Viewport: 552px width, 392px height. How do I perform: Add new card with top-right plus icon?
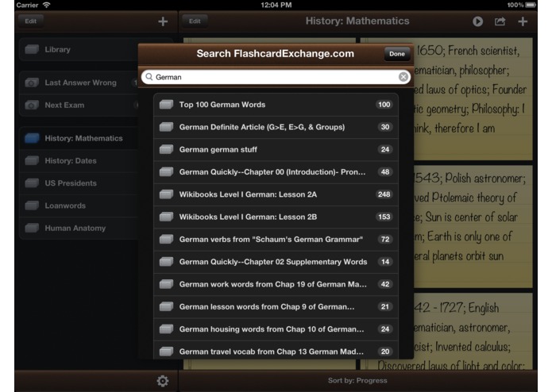point(523,21)
